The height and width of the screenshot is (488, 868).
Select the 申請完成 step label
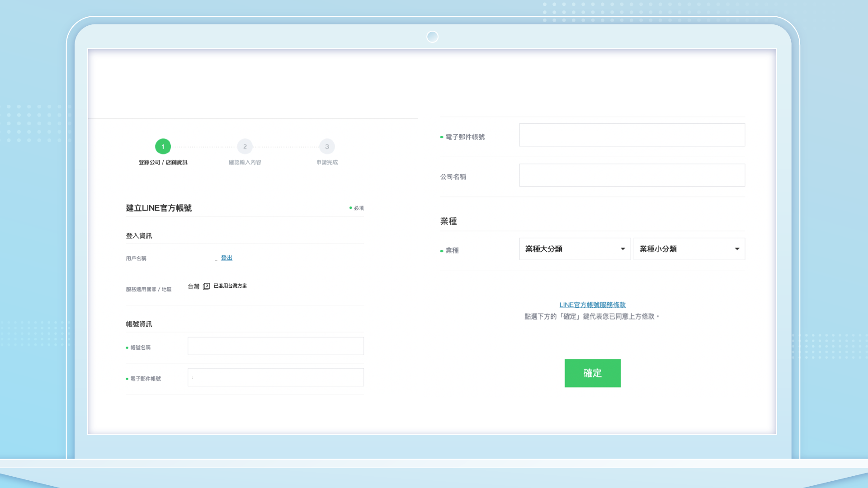coord(327,163)
